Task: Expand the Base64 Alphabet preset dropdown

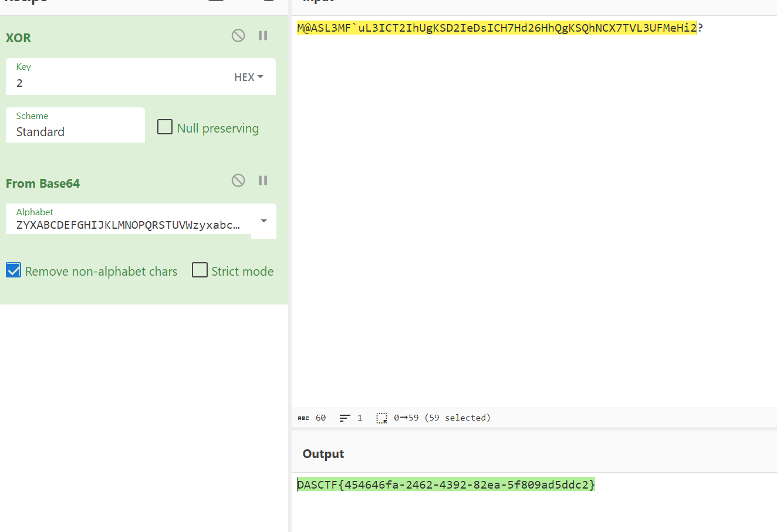Action: (x=263, y=221)
